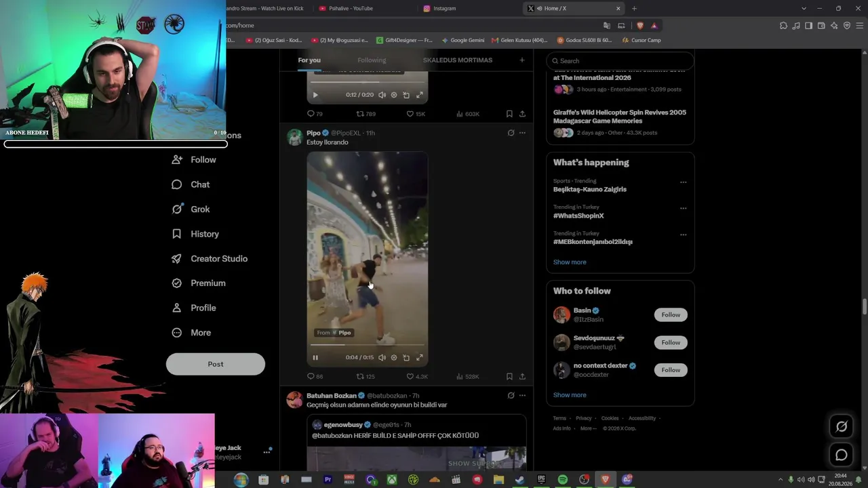The image size is (868, 488).
Task: Open a new browser tab
Action: (634, 8)
